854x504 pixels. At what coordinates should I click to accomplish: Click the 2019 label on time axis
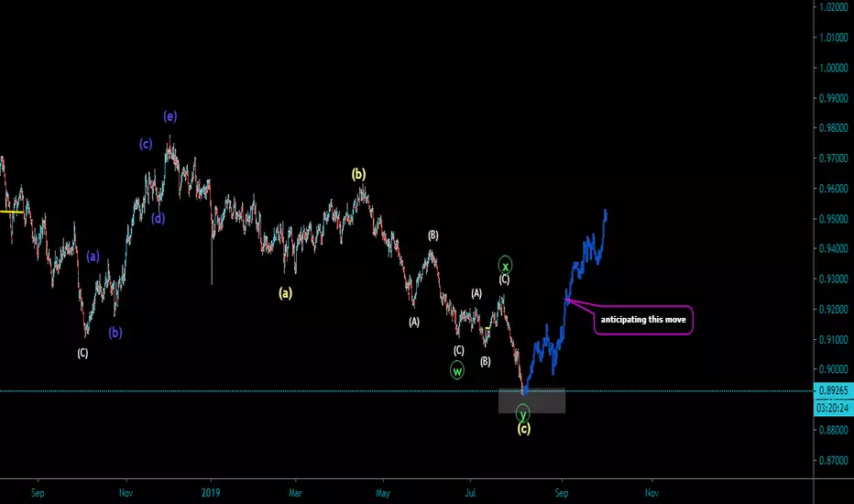coord(211,493)
